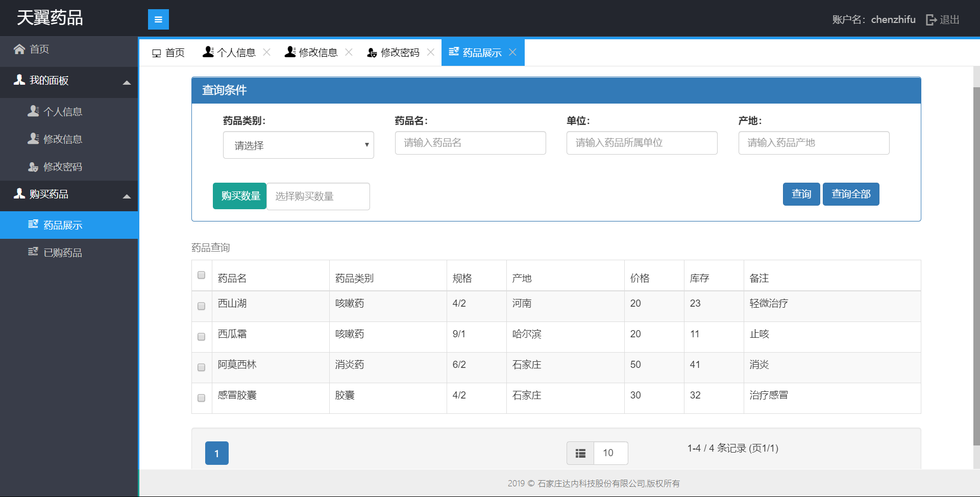This screenshot has height=497, width=980.
Task: Click the home icon in the sidebar
Action: tap(19, 49)
